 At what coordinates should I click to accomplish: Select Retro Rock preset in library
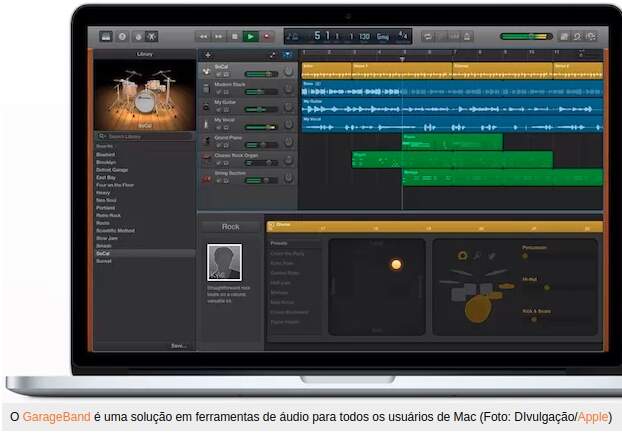(106, 215)
